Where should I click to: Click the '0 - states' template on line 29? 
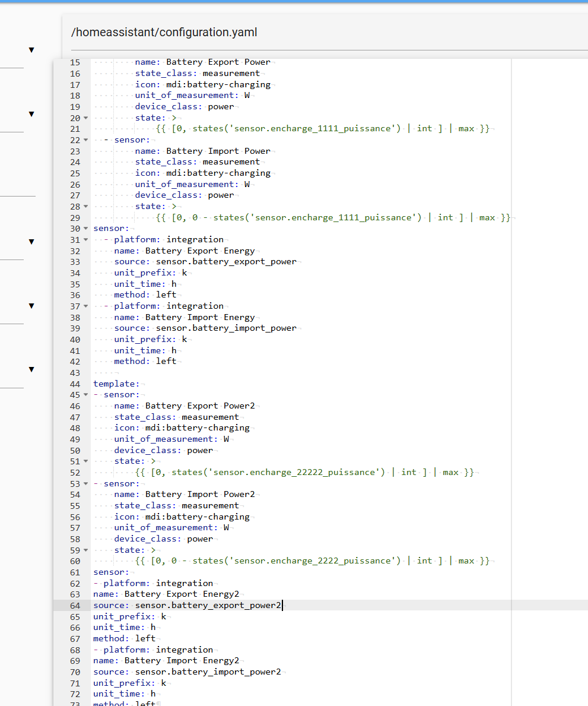333,217
